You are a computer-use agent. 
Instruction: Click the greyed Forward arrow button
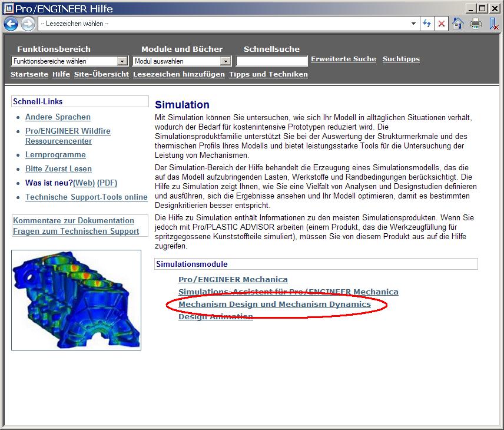(28, 24)
